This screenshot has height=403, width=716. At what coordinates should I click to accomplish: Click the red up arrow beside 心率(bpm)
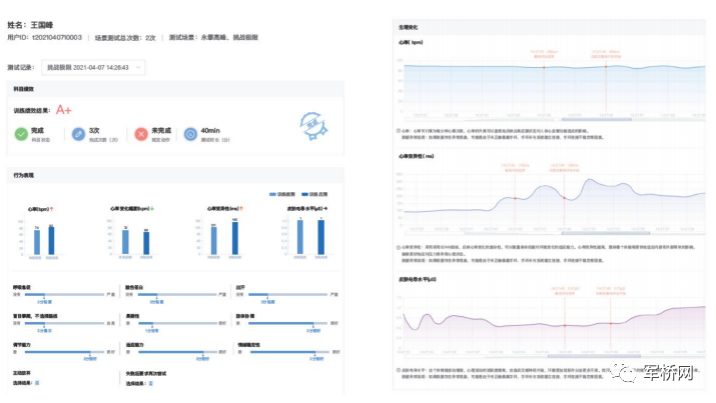(51, 209)
